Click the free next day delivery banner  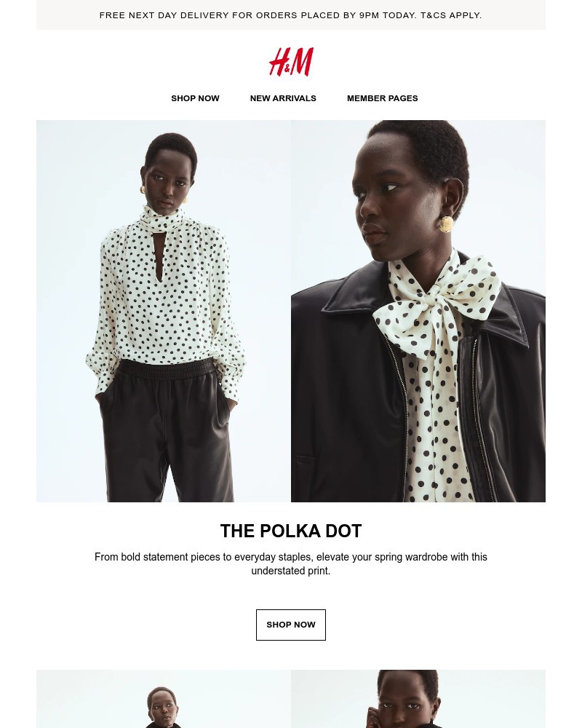pyautogui.click(x=291, y=15)
